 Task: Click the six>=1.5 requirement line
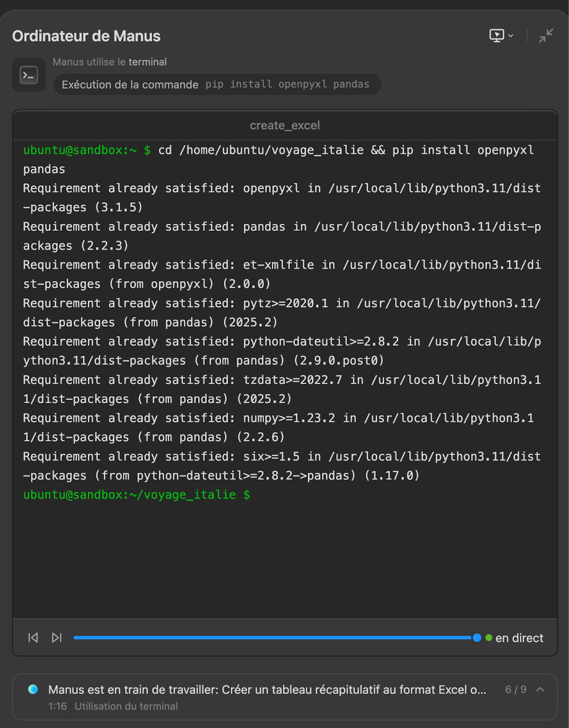click(x=282, y=466)
